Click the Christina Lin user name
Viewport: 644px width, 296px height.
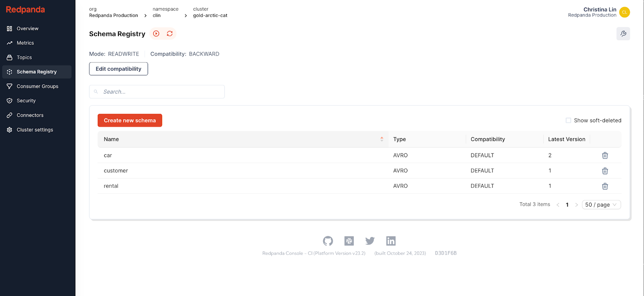(x=600, y=9)
